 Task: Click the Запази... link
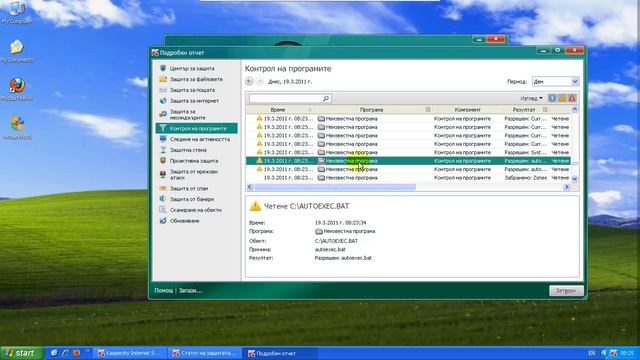coord(190,291)
